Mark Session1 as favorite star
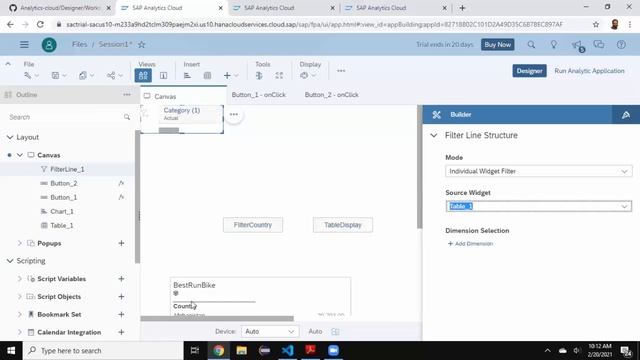The image size is (640, 360). 142,44
